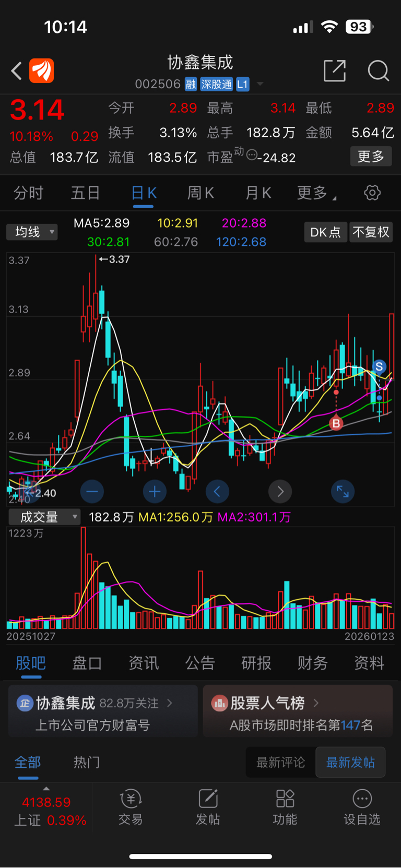The image size is (401, 868).
Task: Open the 均线 indicator dropdown
Action: pos(32,232)
